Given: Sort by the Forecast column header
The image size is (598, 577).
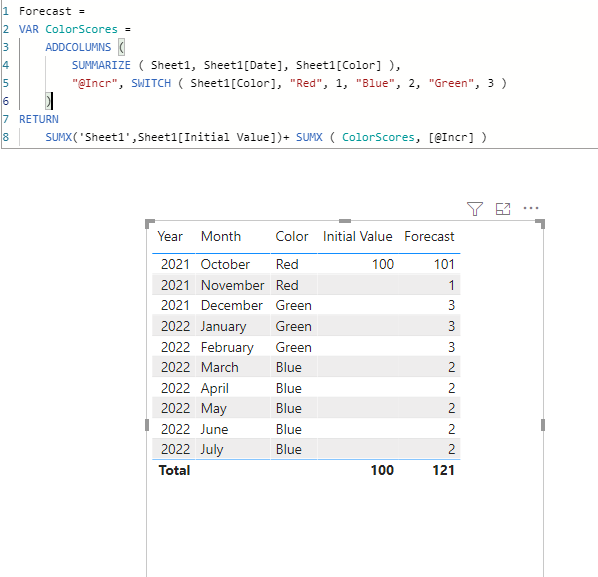Looking at the screenshot, I should [429, 236].
